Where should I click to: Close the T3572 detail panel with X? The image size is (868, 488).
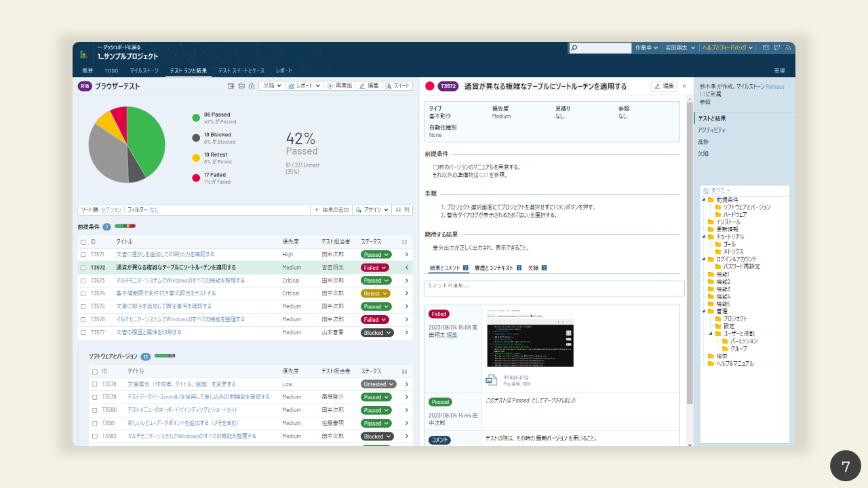(x=684, y=86)
